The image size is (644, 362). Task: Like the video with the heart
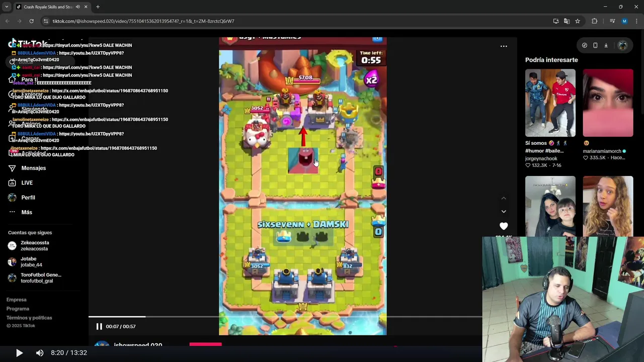click(504, 226)
